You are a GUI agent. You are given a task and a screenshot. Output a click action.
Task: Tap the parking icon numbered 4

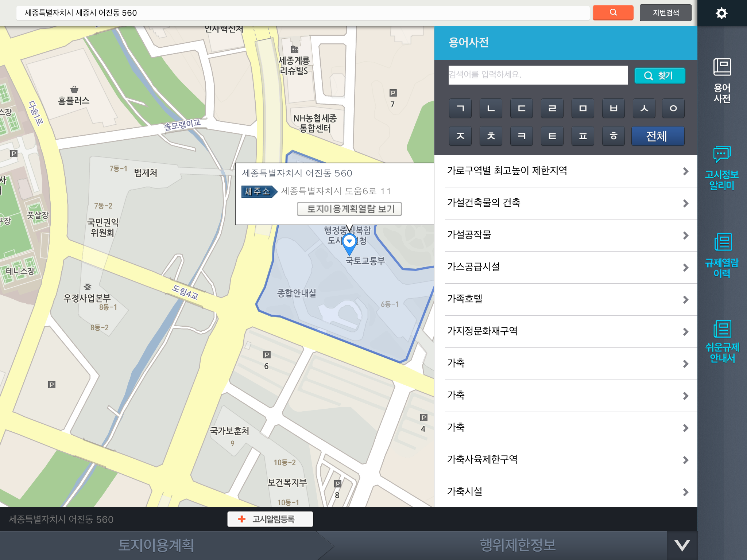tap(423, 417)
